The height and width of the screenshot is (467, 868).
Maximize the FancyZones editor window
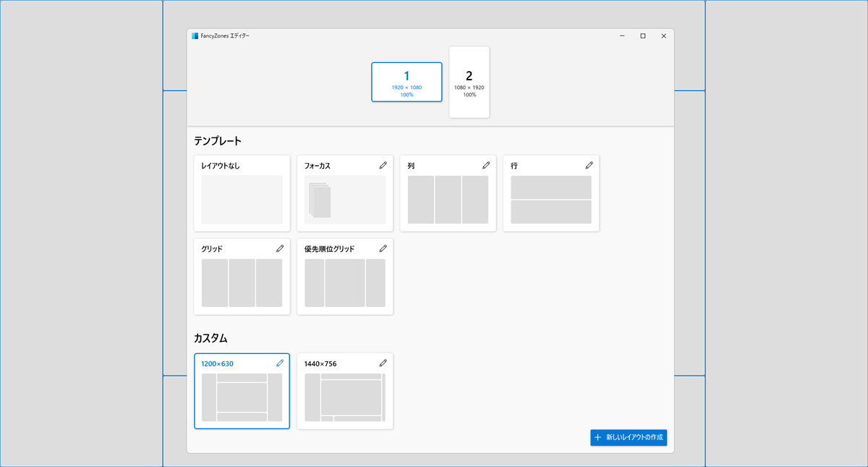pyautogui.click(x=642, y=35)
